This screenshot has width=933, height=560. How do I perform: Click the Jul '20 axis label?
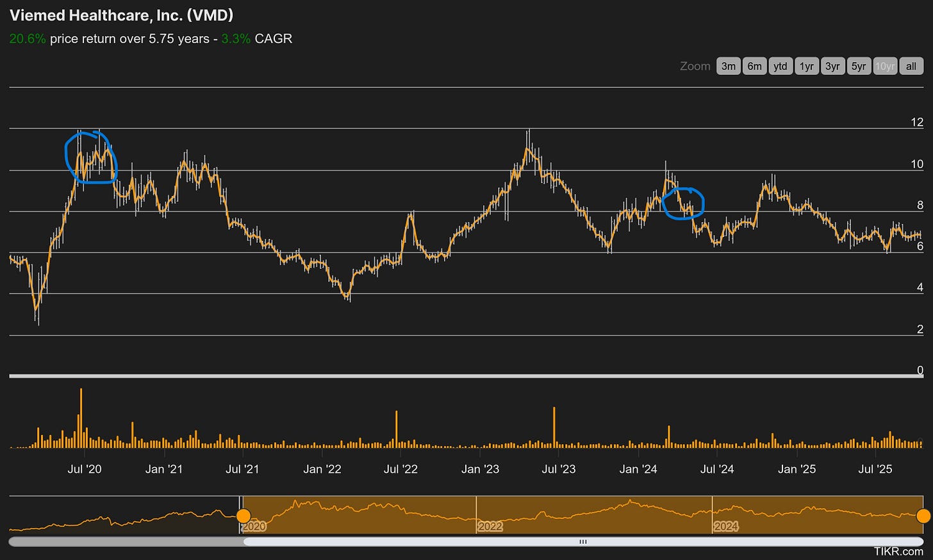point(85,469)
